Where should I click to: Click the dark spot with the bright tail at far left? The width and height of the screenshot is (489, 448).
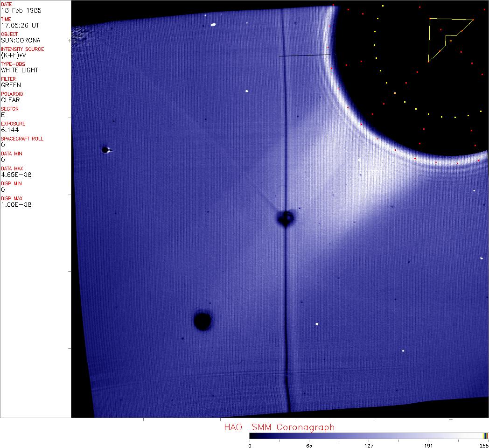point(105,150)
